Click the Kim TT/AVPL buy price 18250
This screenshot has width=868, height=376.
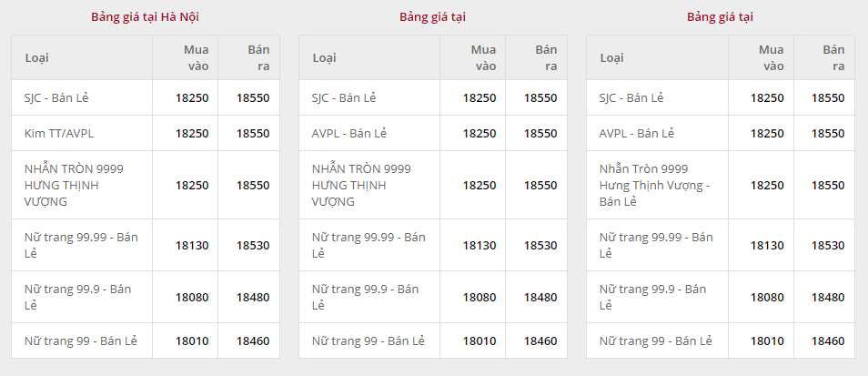tap(192, 133)
